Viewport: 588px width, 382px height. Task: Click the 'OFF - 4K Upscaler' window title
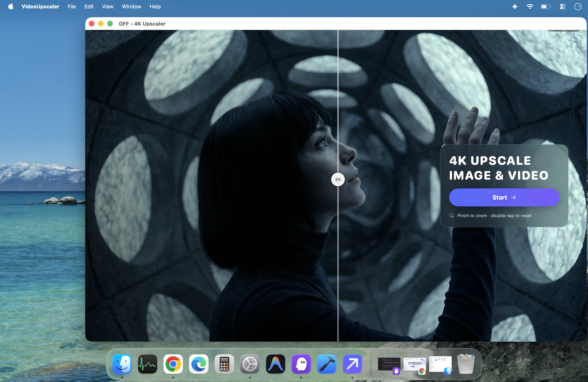142,24
